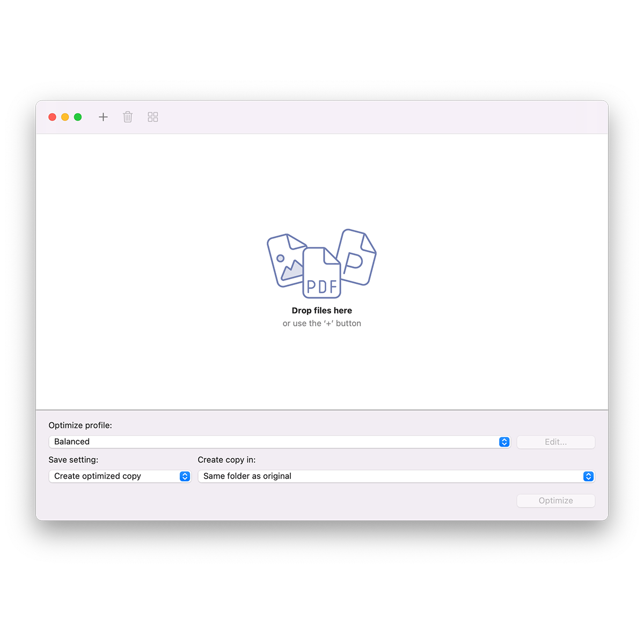This screenshot has width=644, height=644.
Task: Click the stepper arrows on the folder dropdown
Action: pos(588,476)
